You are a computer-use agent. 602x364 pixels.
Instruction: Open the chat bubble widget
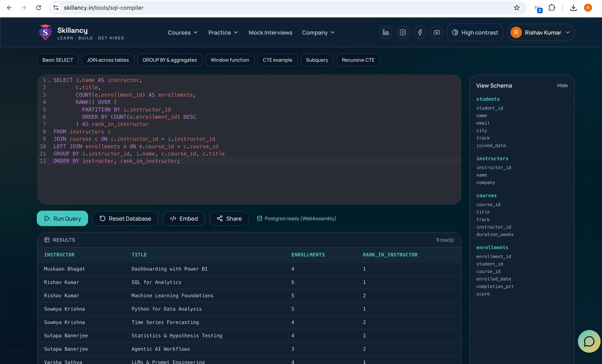589,341
